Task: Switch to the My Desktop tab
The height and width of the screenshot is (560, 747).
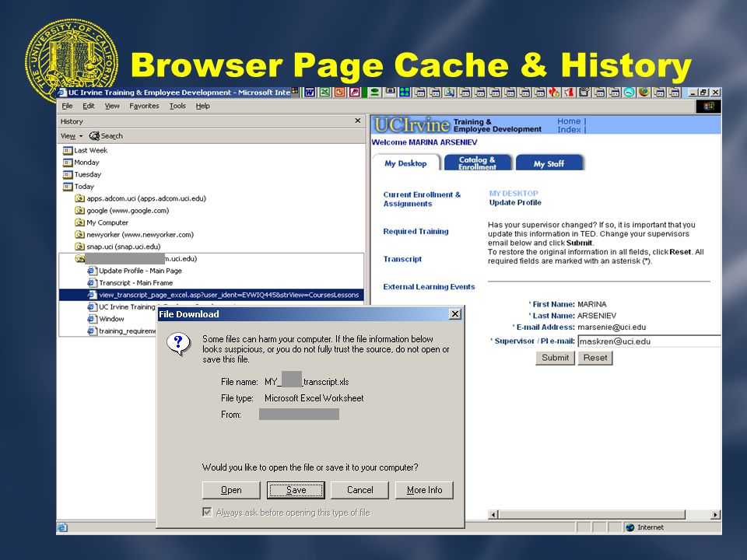Action: coord(406,163)
